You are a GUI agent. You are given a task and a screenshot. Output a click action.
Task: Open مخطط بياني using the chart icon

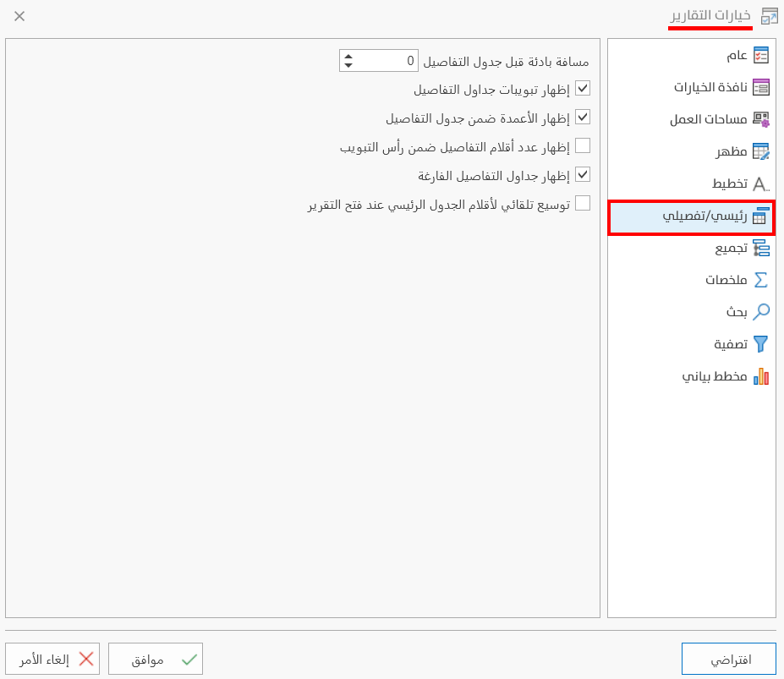click(x=762, y=375)
